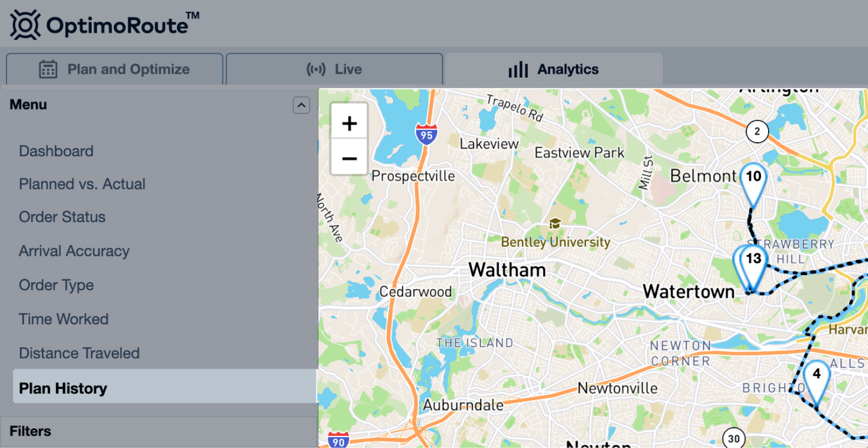Open Dashboard from the menu
This screenshot has height=448, width=868.
pyautogui.click(x=56, y=151)
